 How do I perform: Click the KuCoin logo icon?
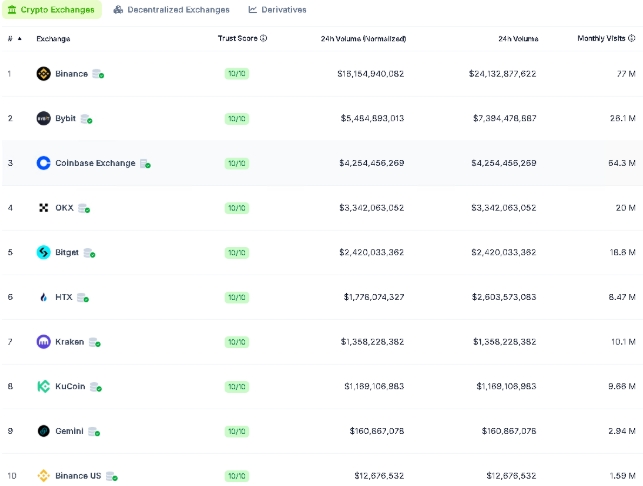tap(43, 386)
